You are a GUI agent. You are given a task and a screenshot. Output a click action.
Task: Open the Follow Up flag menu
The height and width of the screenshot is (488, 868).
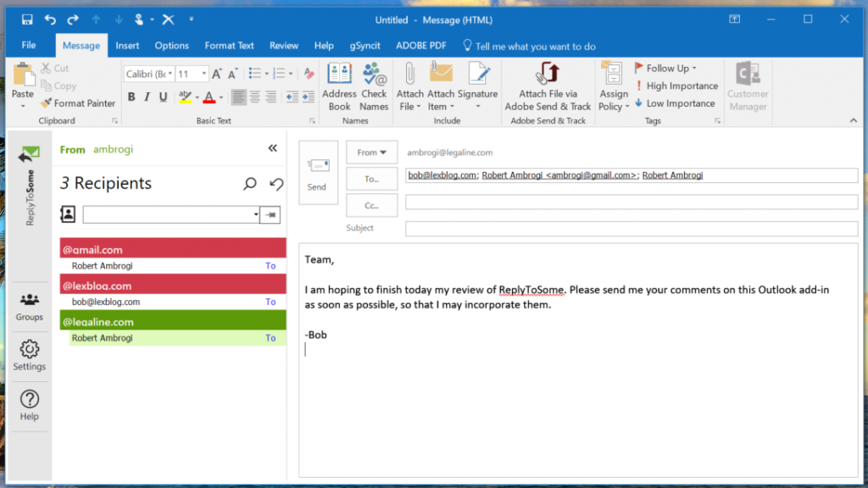(x=666, y=68)
